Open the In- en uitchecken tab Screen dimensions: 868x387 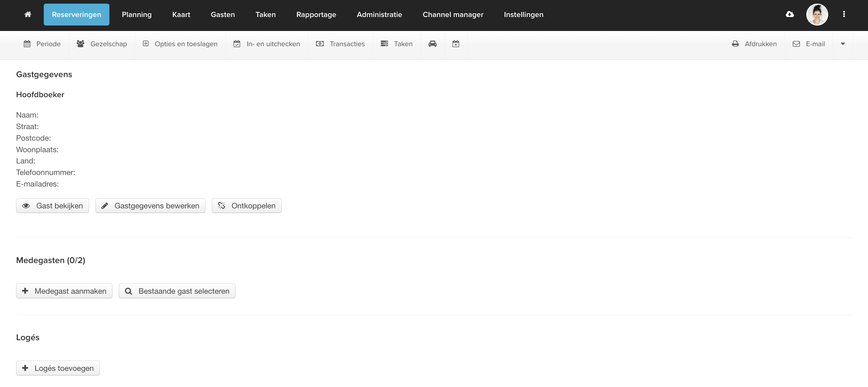[267, 44]
